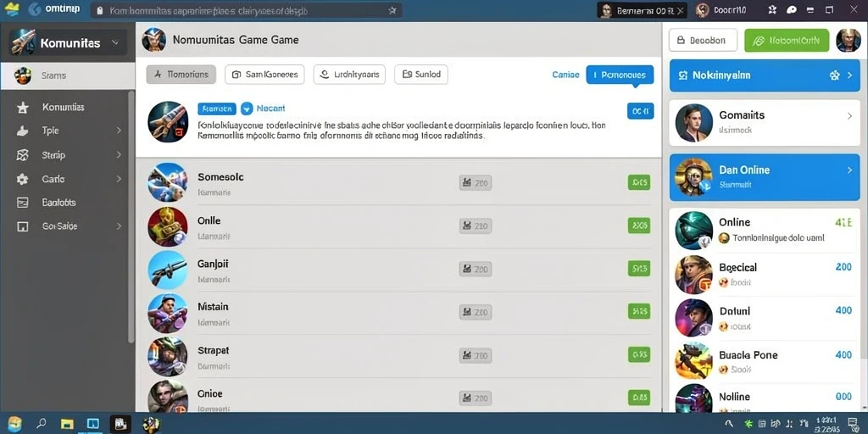
Task: Click the Beoobon button
Action: pyautogui.click(x=703, y=41)
